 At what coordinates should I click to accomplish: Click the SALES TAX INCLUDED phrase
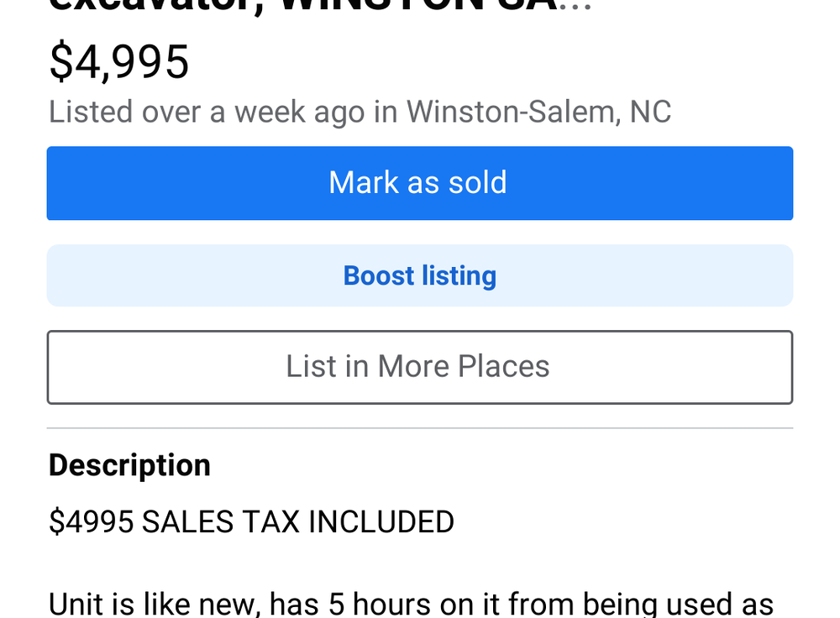(297, 522)
